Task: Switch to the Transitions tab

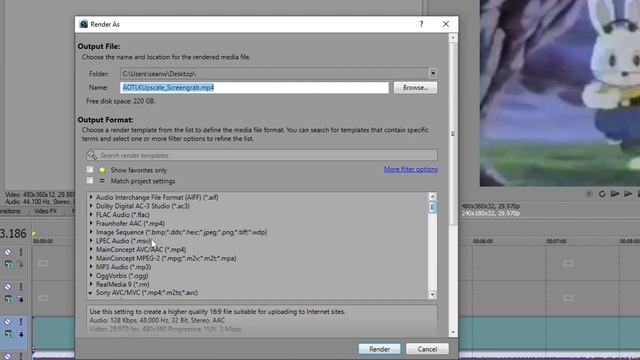Action: 10,211
